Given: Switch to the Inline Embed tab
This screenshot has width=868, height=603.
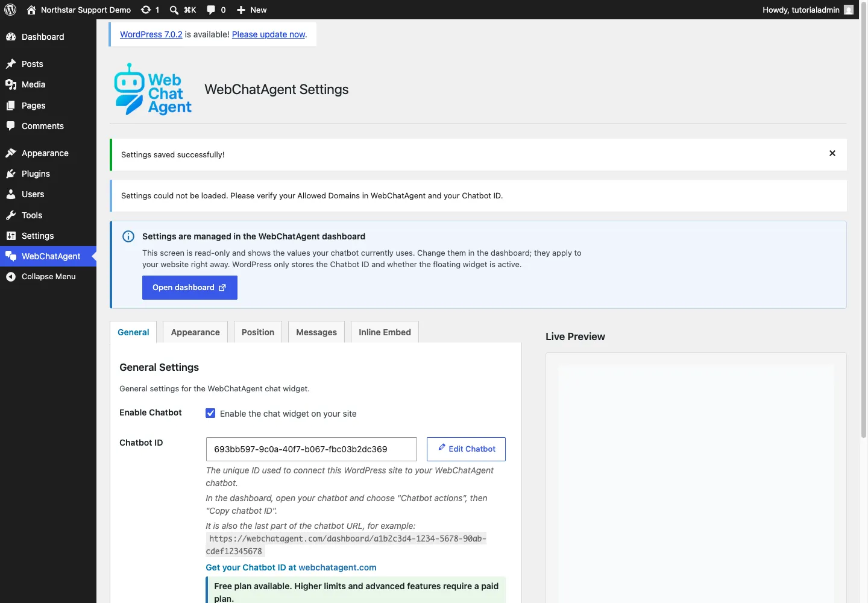Looking at the screenshot, I should click(385, 332).
